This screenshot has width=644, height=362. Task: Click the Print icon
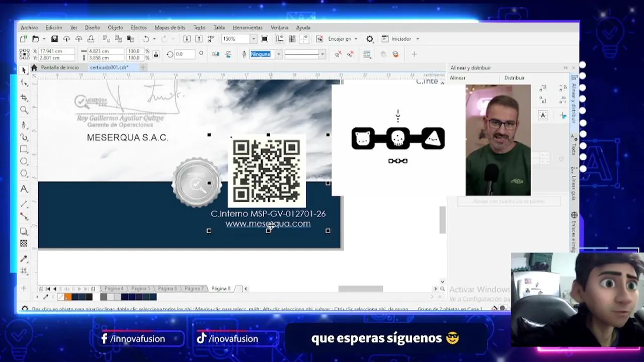click(91, 39)
